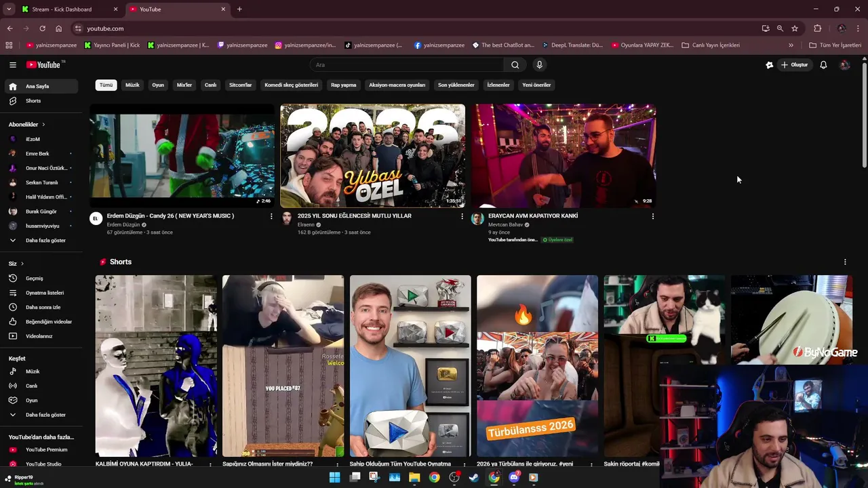
Task: Select the Mix'ler filter chip
Action: [x=184, y=85]
